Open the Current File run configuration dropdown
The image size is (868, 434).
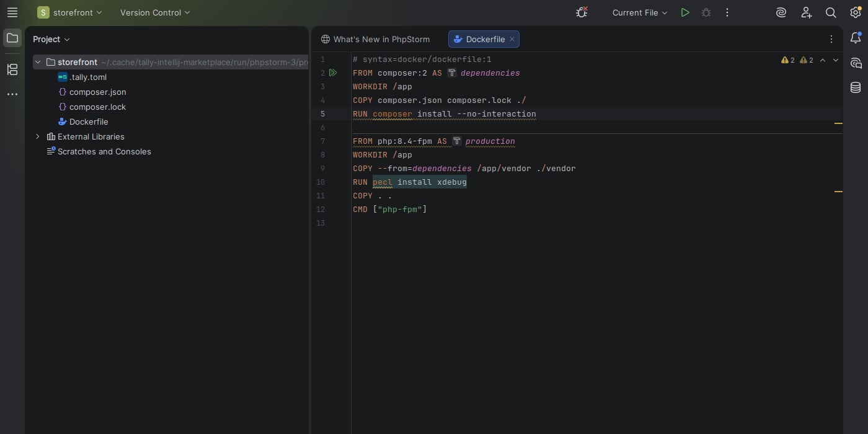[x=639, y=12]
